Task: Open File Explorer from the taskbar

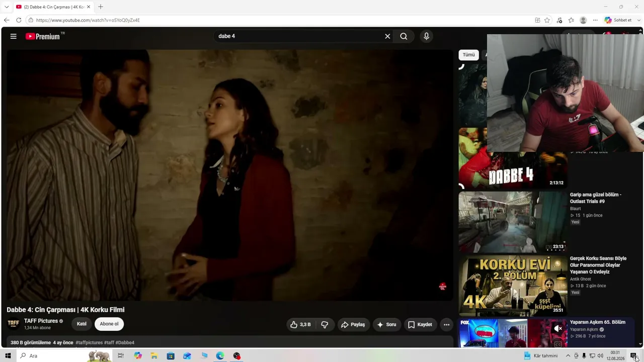Action: tap(154, 356)
